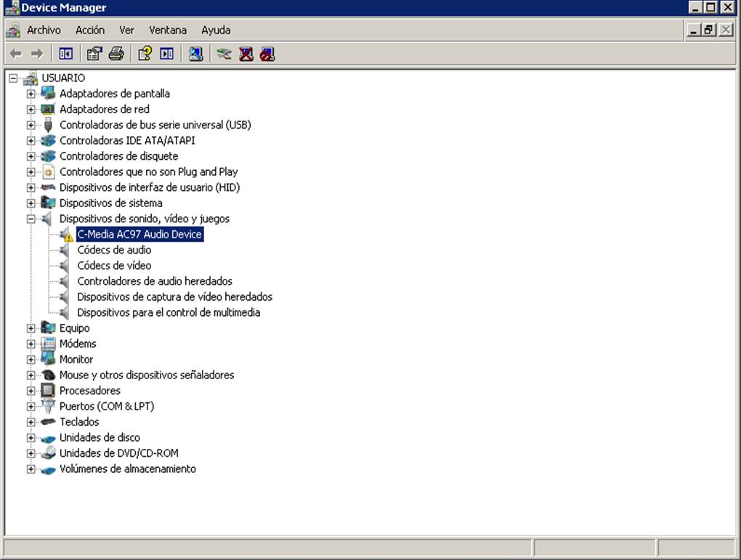Select Códecs de audio
This screenshot has height=560, width=741.
pyautogui.click(x=114, y=250)
